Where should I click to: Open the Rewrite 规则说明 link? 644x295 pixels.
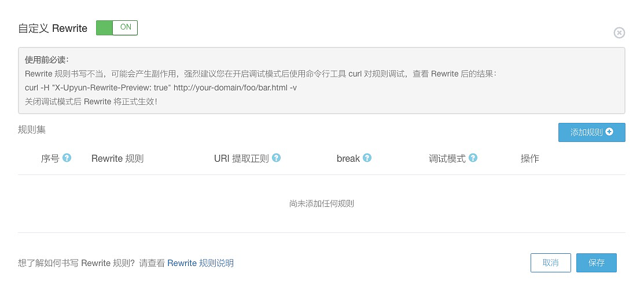coord(200,263)
